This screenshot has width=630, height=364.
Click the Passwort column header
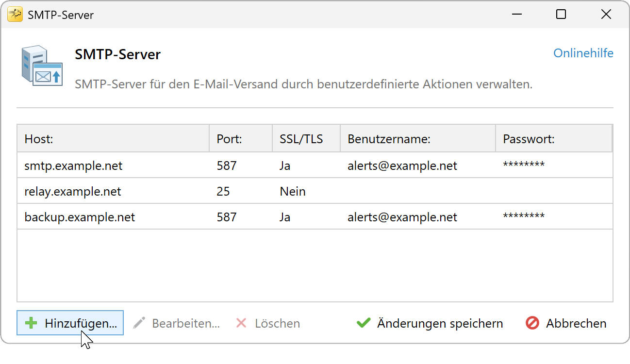click(554, 139)
